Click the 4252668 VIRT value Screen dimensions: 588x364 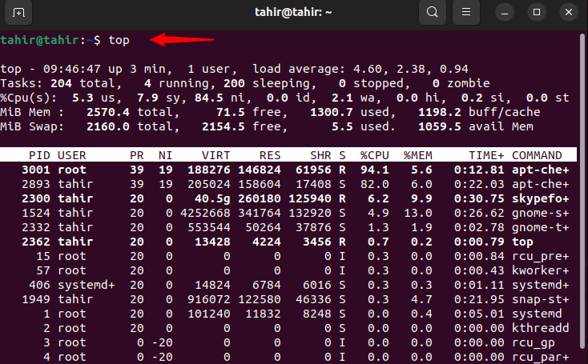tap(205, 213)
